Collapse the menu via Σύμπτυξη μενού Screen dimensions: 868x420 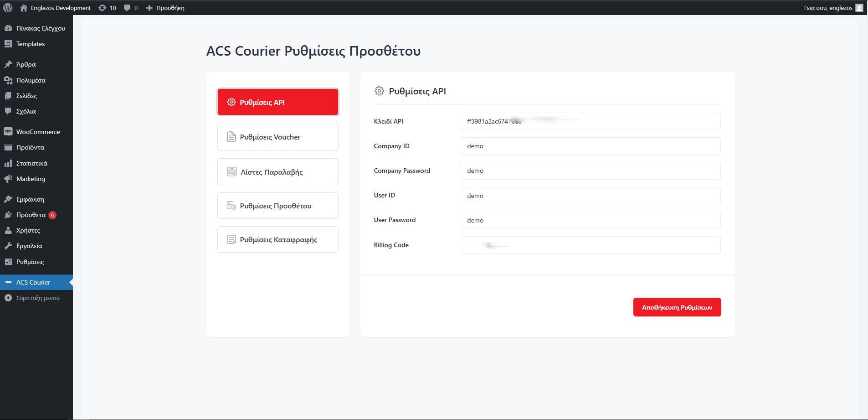(x=36, y=298)
